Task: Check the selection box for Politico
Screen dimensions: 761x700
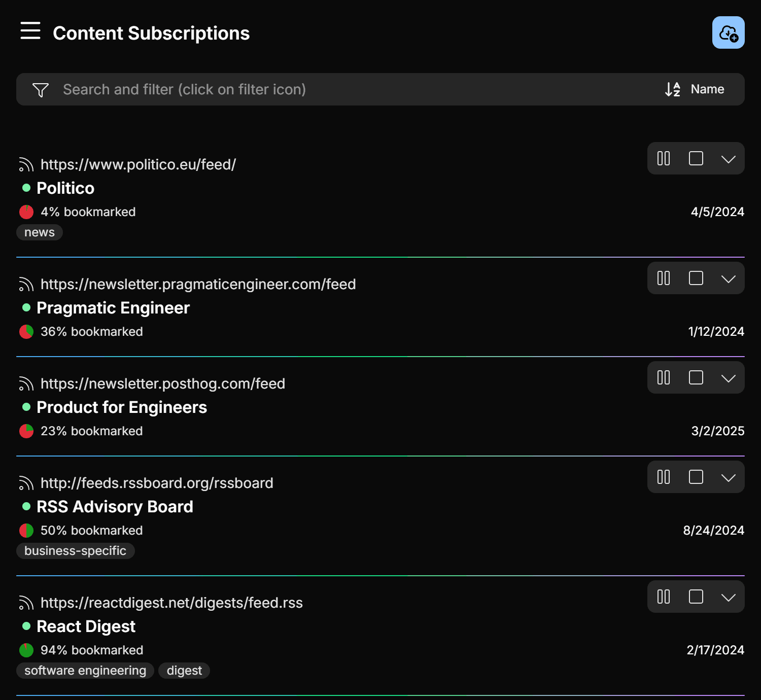Action: click(x=696, y=158)
